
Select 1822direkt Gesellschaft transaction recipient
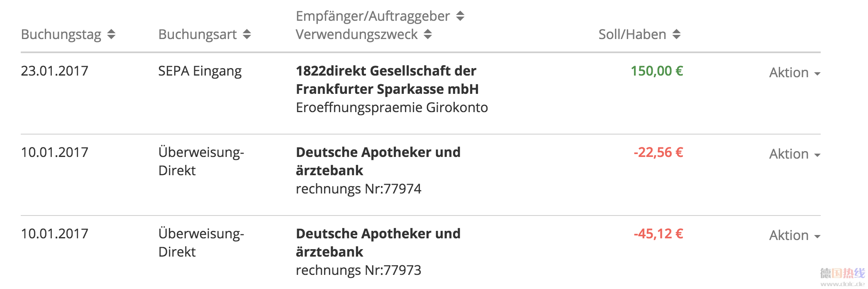point(387,80)
